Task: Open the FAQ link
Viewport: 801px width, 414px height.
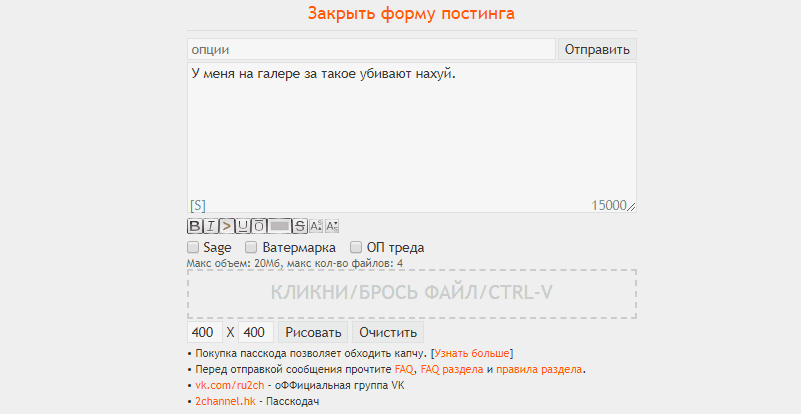Action: pos(404,370)
